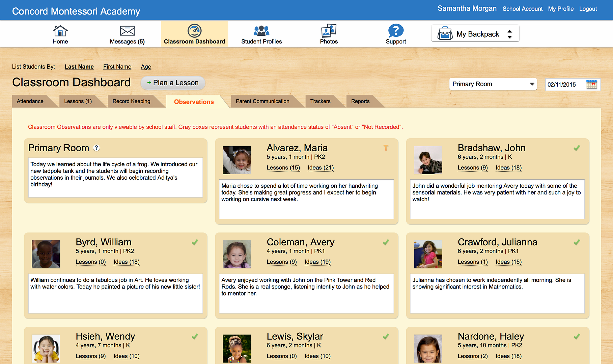Open Skylar Lewis's photo thumbnail
Viewport: 613px width, 364px height.
(x=237, y=348)
